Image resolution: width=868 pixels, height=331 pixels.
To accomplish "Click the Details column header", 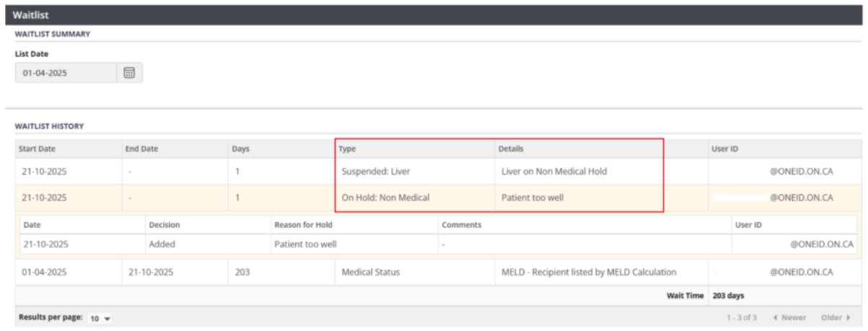I will (x=511, y=149).
